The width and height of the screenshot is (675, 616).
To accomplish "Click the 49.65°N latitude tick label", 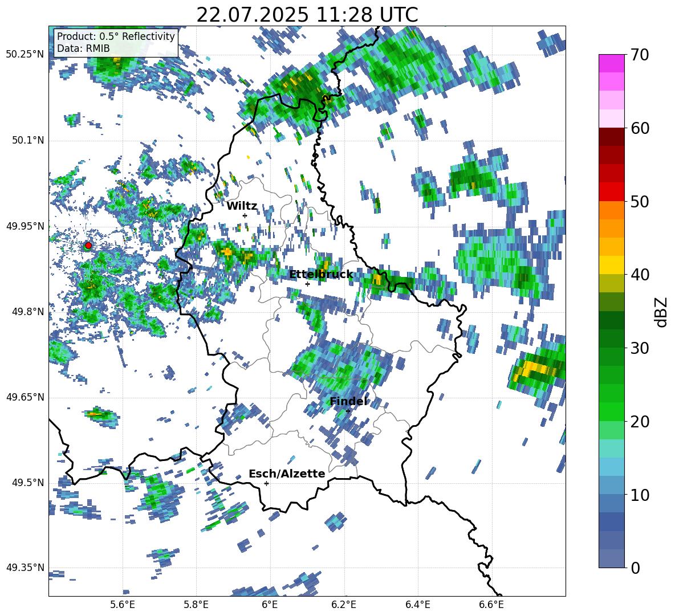I will pyautogui.click(x=25, y=397).
